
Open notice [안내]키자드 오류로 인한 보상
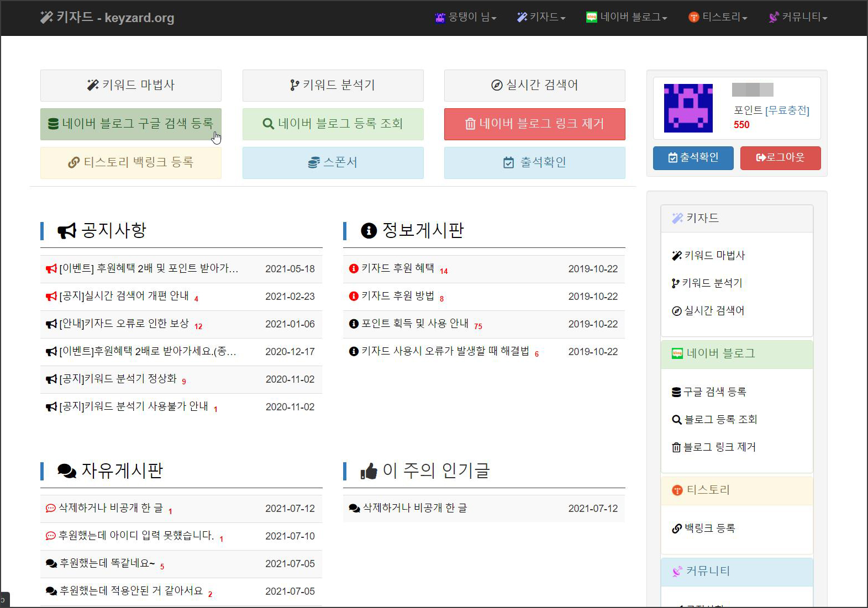point(124,324)
